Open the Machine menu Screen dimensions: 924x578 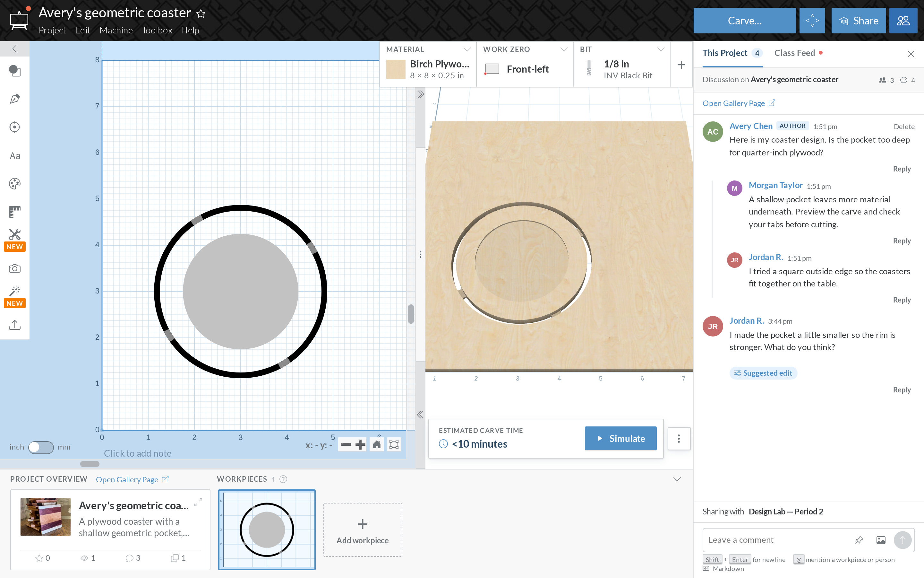116,30
